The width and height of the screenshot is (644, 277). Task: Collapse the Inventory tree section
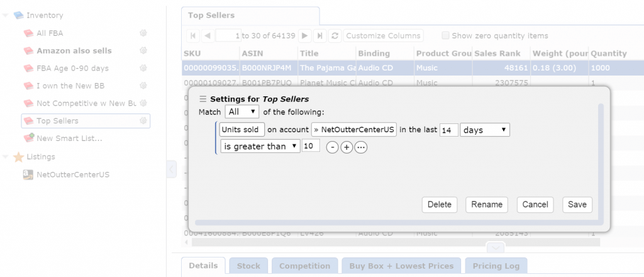6,15
